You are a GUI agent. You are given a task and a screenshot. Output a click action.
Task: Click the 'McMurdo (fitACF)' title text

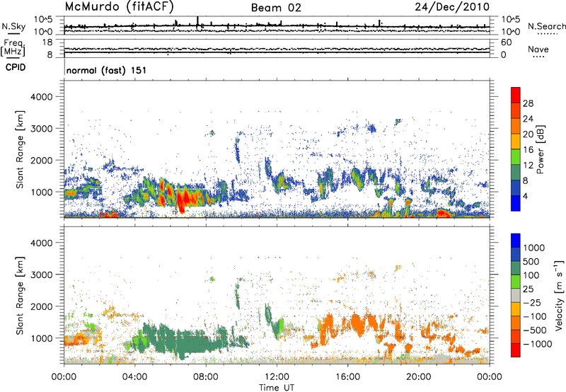pos(119,7)
